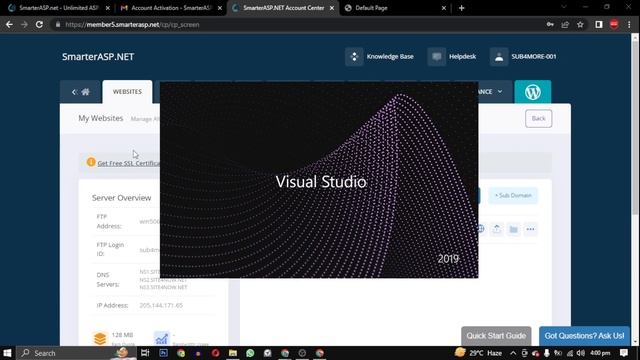Screen dimensions: 640x360
Task: Switch to the Account Activation Gmail tab
Action: [x=171, y=8]
